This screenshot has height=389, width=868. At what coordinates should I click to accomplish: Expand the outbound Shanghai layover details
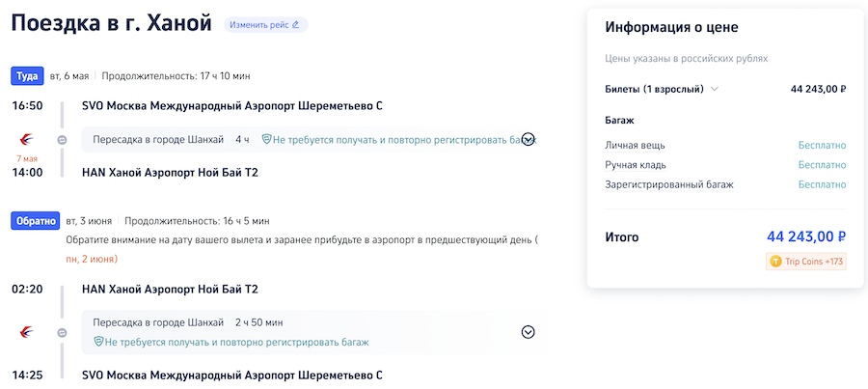528,139
